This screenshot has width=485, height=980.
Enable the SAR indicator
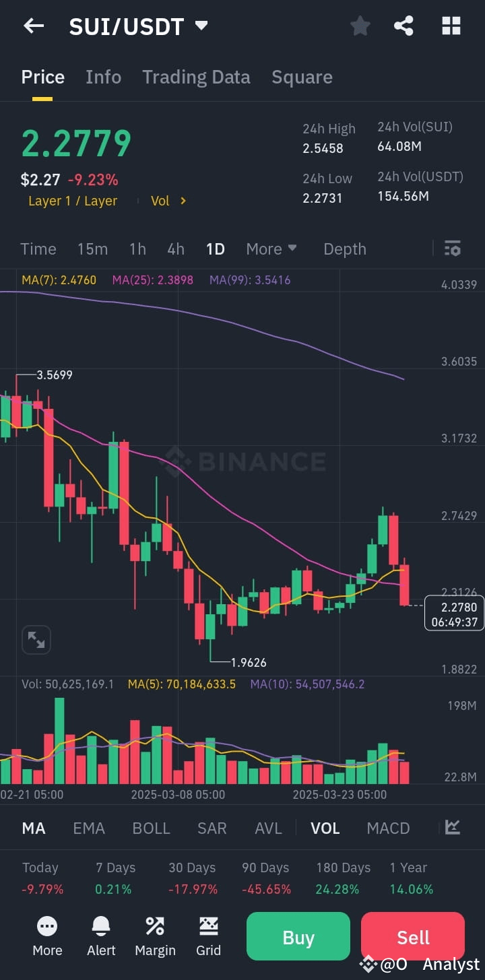(212, 828)
